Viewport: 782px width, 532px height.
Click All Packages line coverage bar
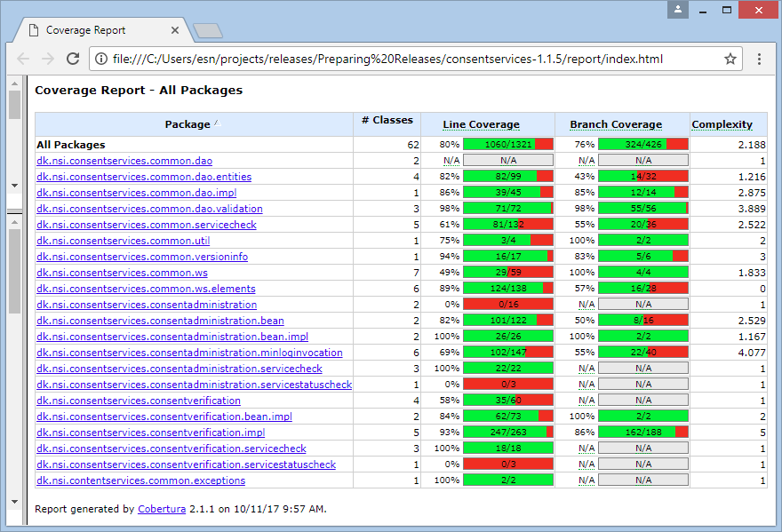[507, 145]
